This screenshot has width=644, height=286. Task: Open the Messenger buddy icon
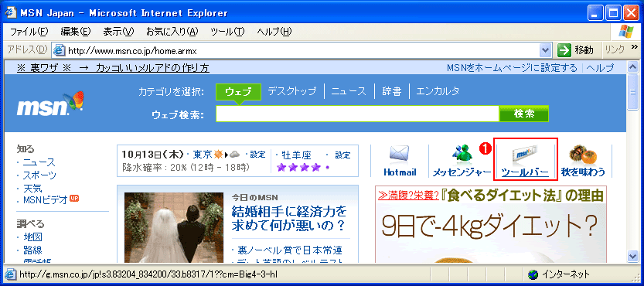tap(463, 154)
